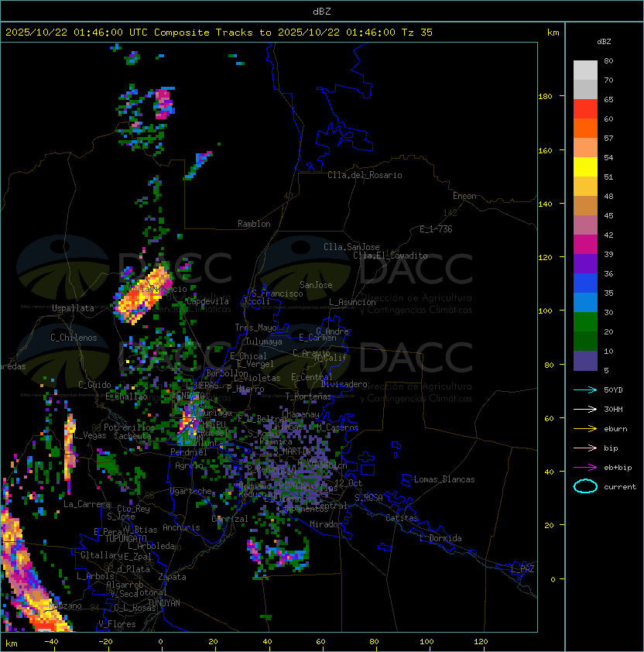This screenshot has width=644, height=652.
Task: Click the 'Potrerillos' place label
Action: click(129, 427)
